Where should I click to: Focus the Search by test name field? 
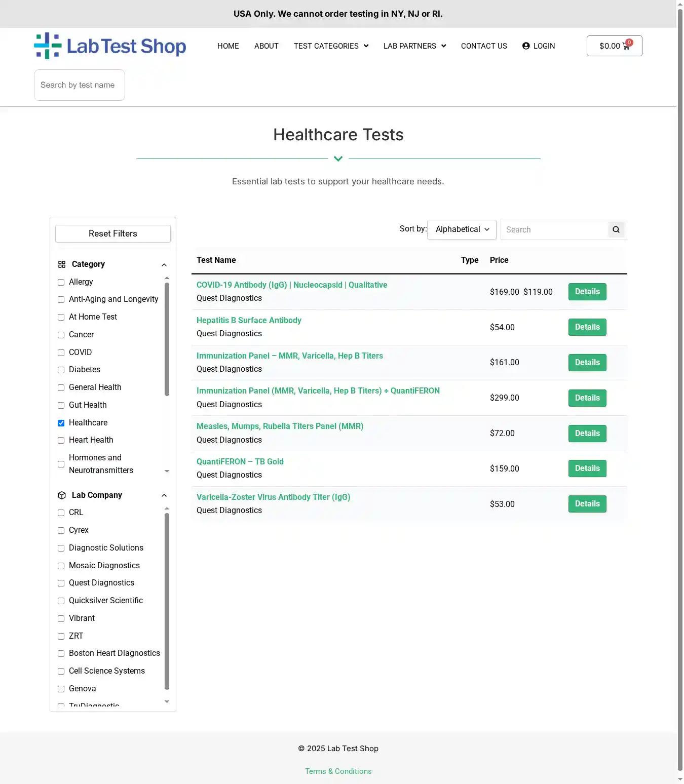pos(80,85)
